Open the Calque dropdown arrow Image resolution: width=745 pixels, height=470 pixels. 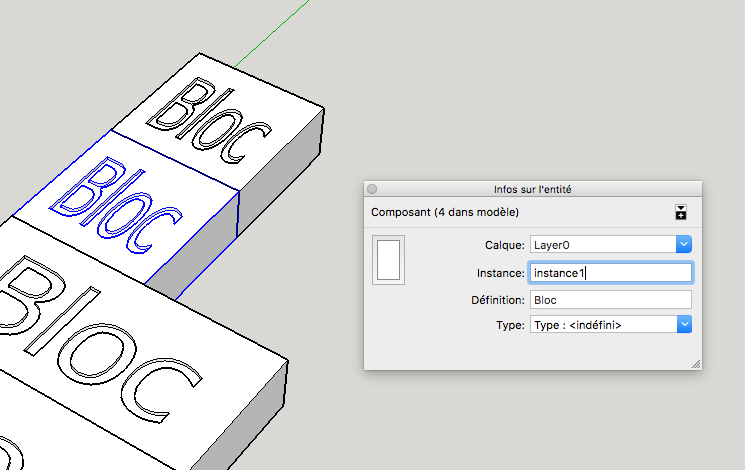tap(684, 244)
